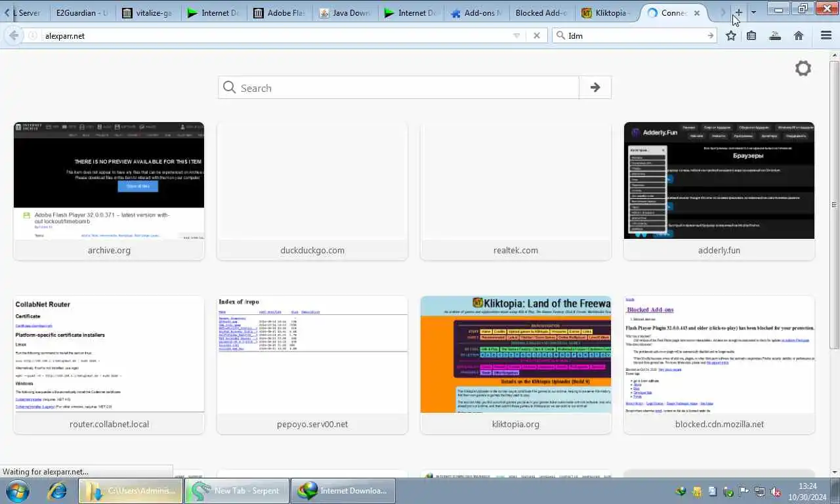Open the duckduckgo.com tile
The height and width of the screenshot is (504, 840).
coord(312,191)
